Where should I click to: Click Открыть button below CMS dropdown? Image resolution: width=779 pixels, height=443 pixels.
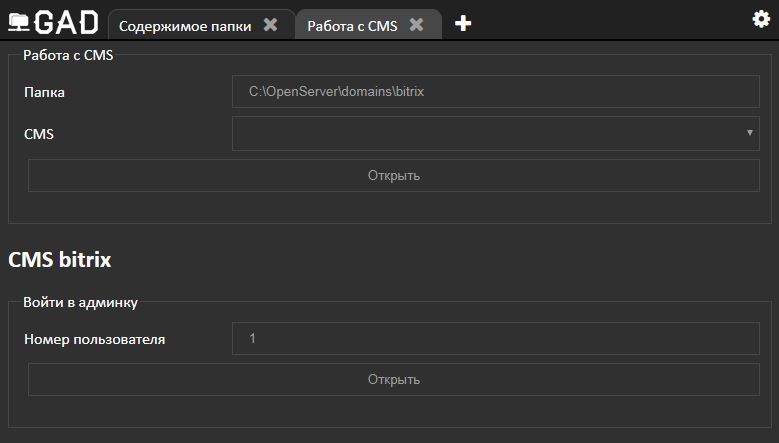[393, 175]
